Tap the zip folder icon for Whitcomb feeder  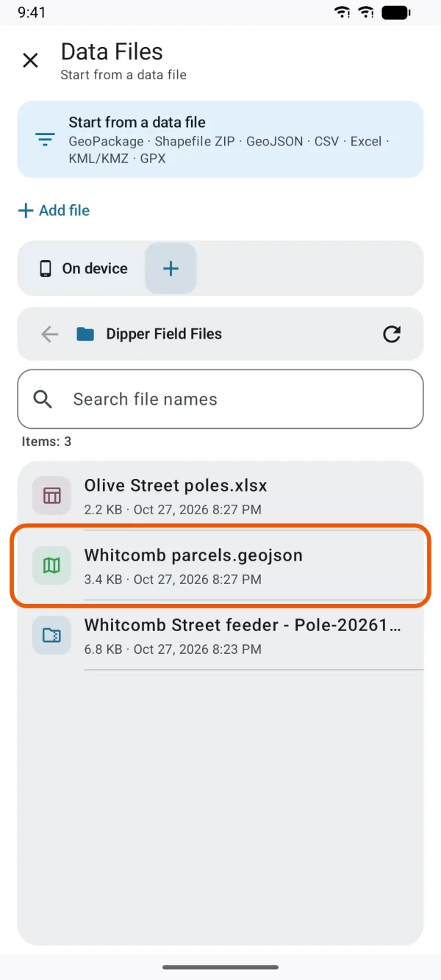click(x=51, y=635)
